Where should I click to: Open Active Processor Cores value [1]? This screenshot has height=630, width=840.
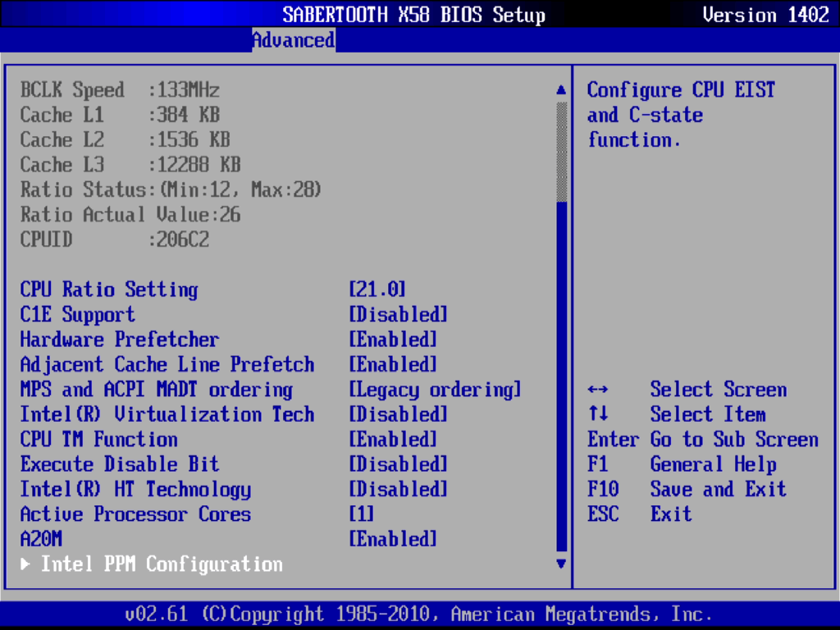tap(362, 514)
